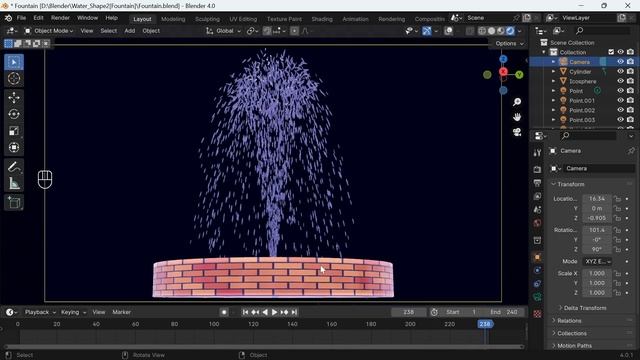640x360 pixels.
Task: Open the Playback dropdown in timeline
Action: click(40, 312)
